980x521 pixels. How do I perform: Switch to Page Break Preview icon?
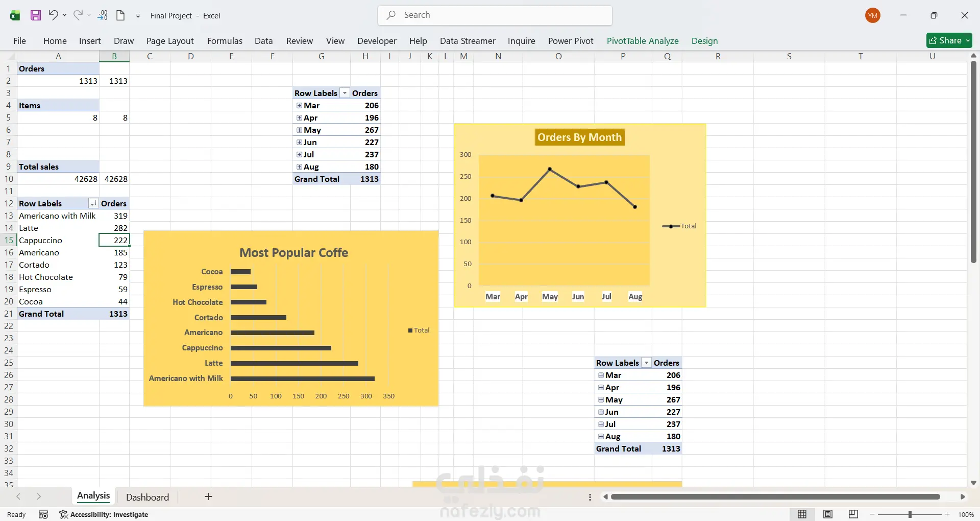tap(853, 514)
